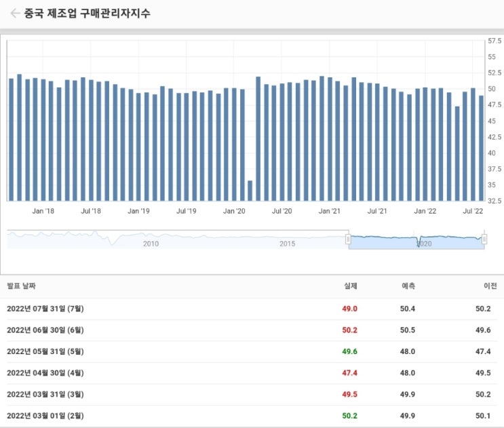The image size is (504, 428).
Task: Open the row 2022년 03월 31일 (3월)
Action: (x=252, y=394)
